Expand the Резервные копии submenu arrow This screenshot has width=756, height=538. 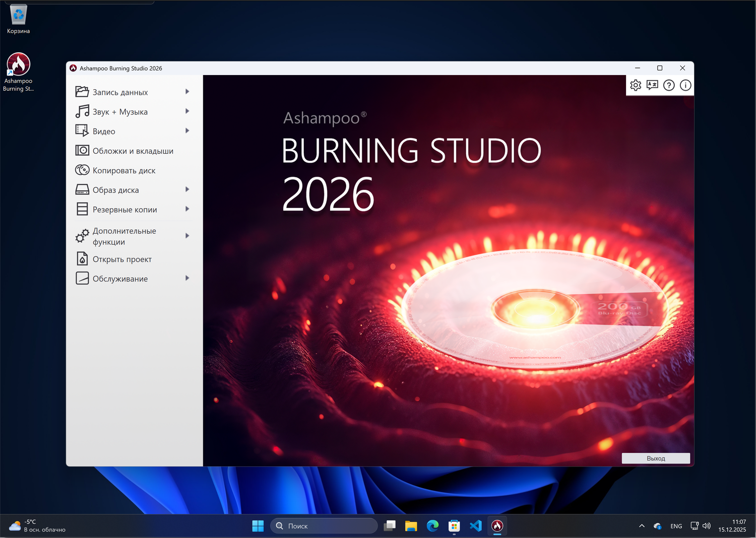pos(187,209)
